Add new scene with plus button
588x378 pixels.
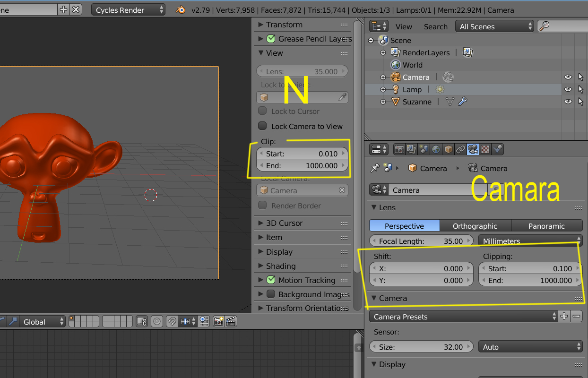(63, 9)
